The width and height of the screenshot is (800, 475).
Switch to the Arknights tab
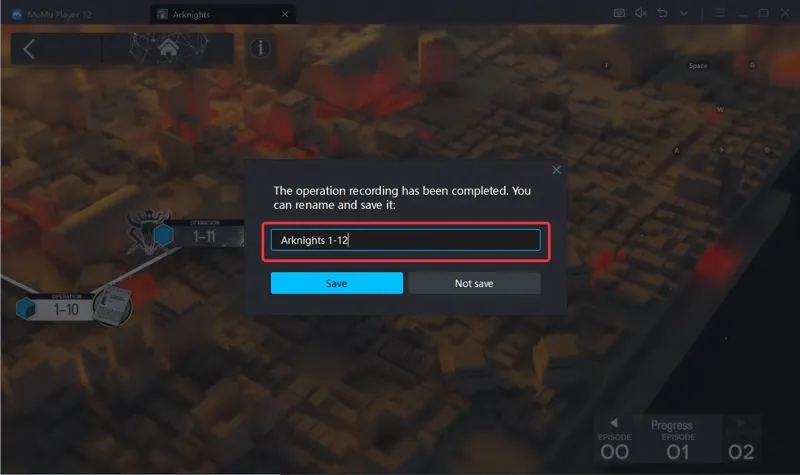(x=216, y=14)
